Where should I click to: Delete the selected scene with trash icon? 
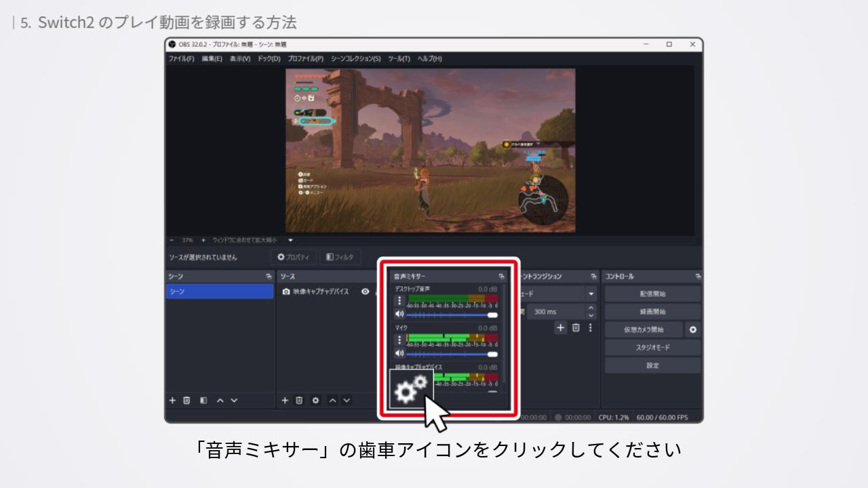point(187,401)
